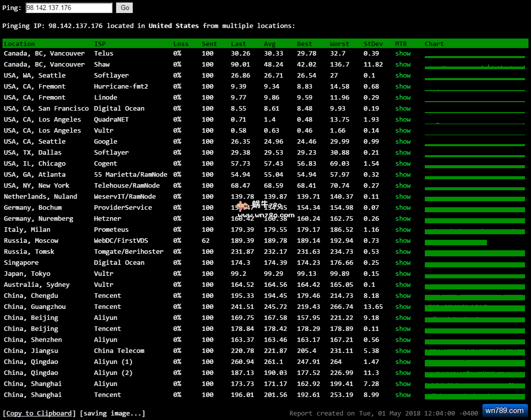Open MTR for Vultr Tokyo row
The height and width of the screenshot is (420, 531).
pyautogui.click(x=403, y=274)
